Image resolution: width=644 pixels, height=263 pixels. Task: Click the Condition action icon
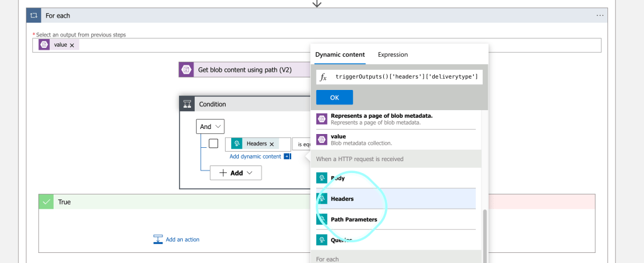[187, 104]
